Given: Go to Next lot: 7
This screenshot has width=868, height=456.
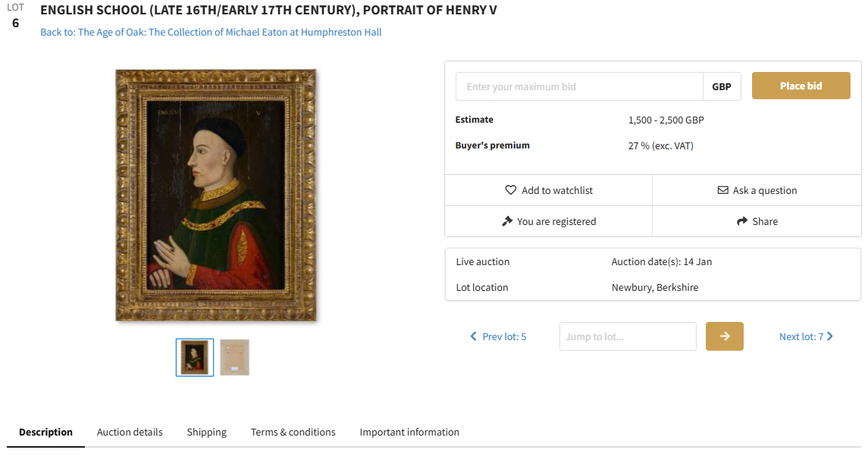Looking at the screenshot, I should click(801, 336).
